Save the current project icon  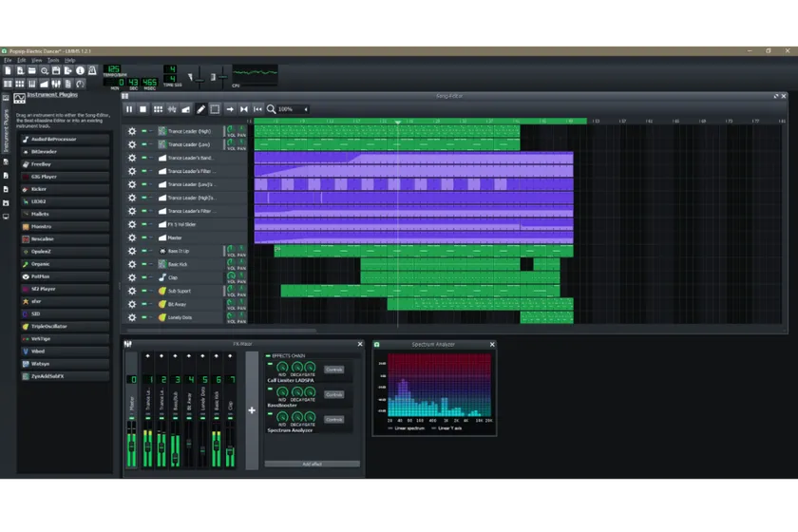(56, 70)
